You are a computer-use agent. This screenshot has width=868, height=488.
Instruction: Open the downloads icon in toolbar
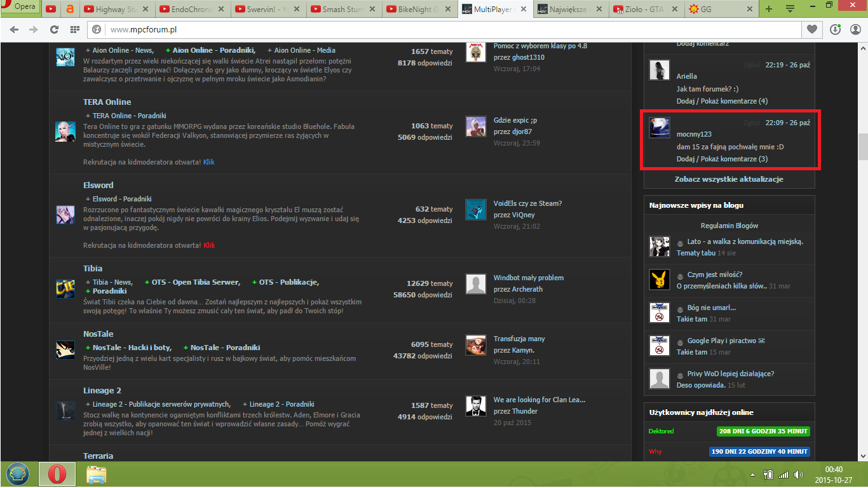tap(836, 29)
